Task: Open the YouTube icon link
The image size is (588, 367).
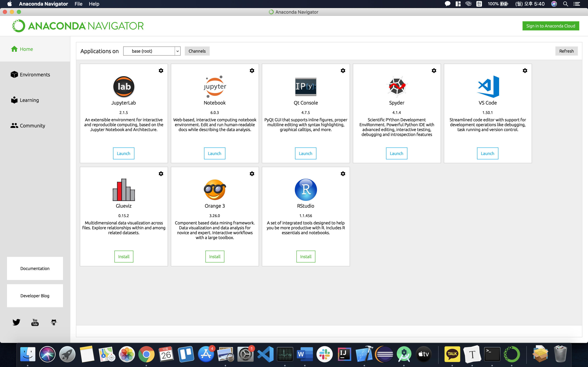Action: pos(35,322)
